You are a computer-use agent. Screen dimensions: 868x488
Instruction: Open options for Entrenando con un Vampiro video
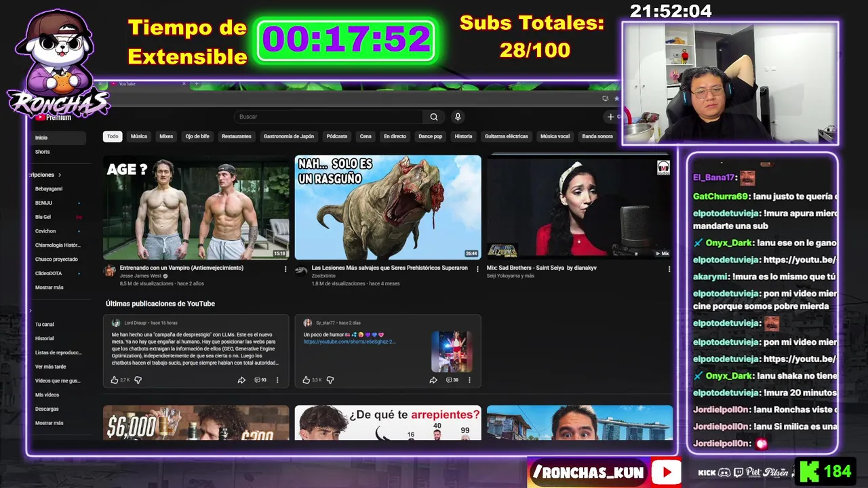coord(285,269)
